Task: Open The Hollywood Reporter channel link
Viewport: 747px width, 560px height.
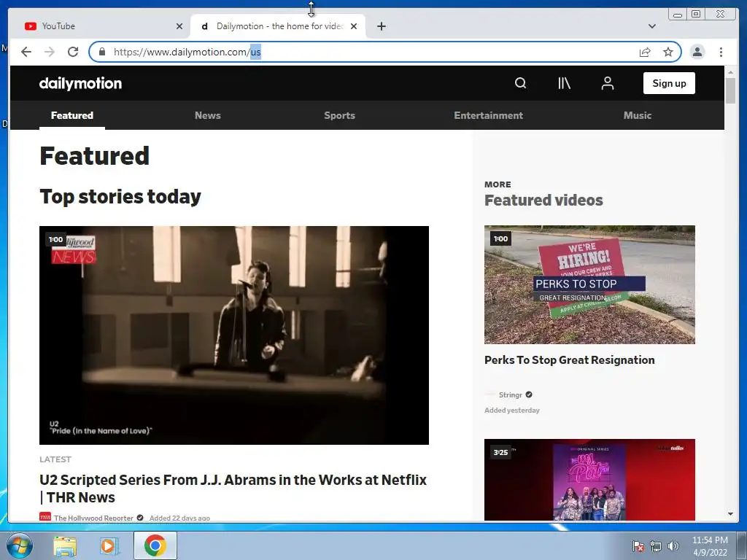Action: tap(93, 518)
